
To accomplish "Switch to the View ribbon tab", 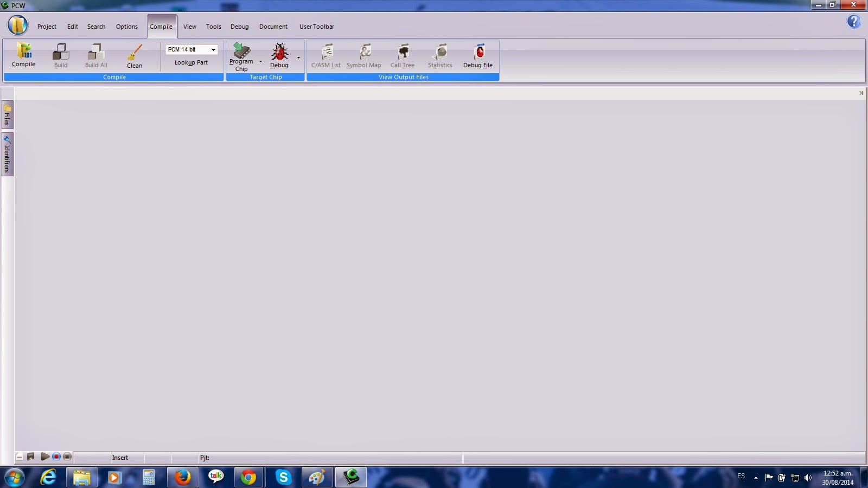I will (x=189, y=26).
